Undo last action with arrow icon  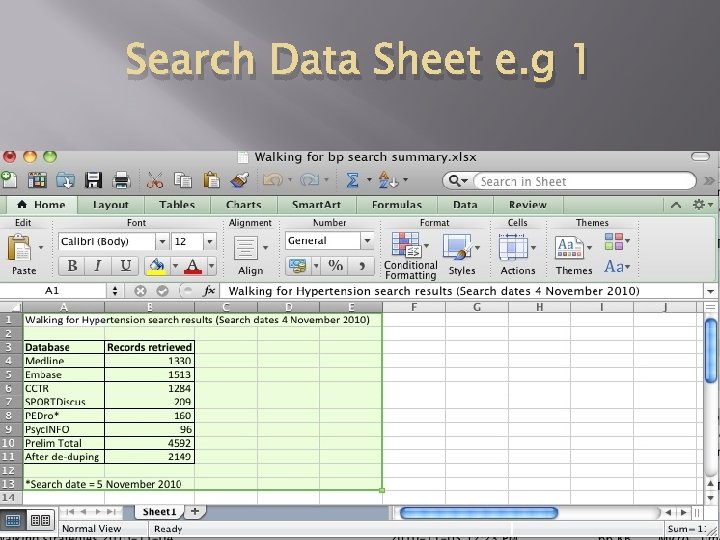(272, 180)
